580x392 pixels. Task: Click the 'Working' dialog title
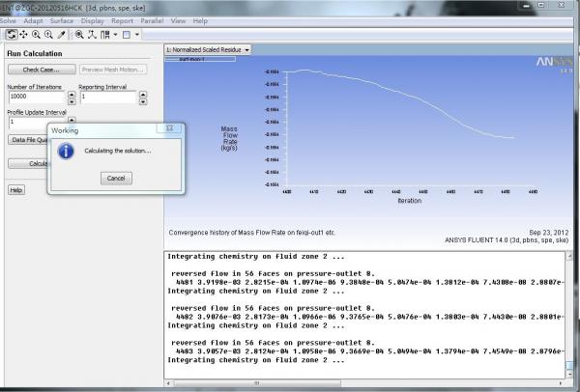pyautogui.click(x=65, y=130)
